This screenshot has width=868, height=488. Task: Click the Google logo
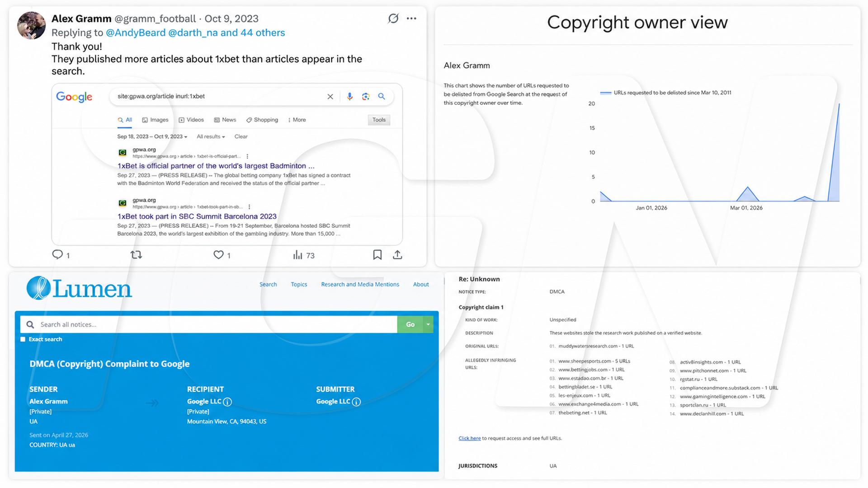tap(74, 97)
